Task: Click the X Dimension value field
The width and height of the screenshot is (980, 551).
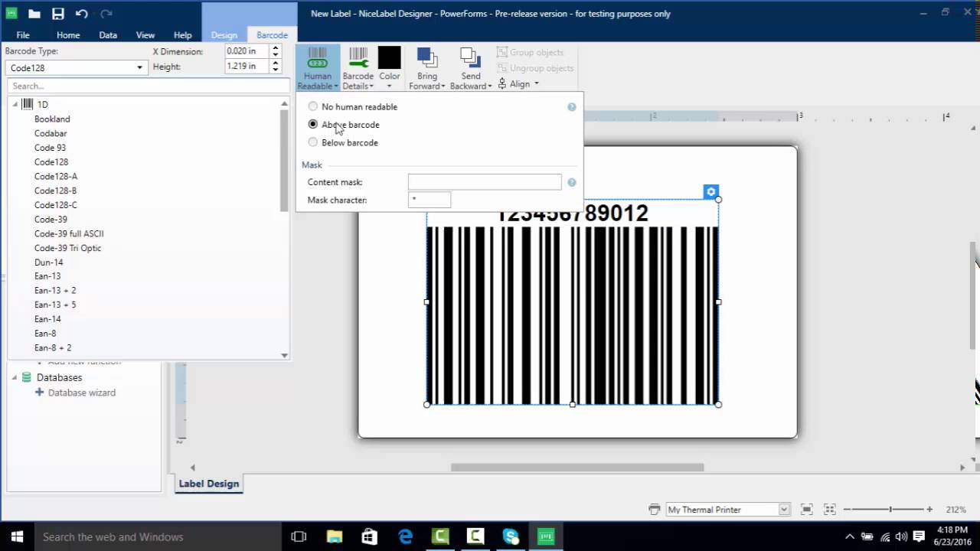Action: click(x=247, y=51)
